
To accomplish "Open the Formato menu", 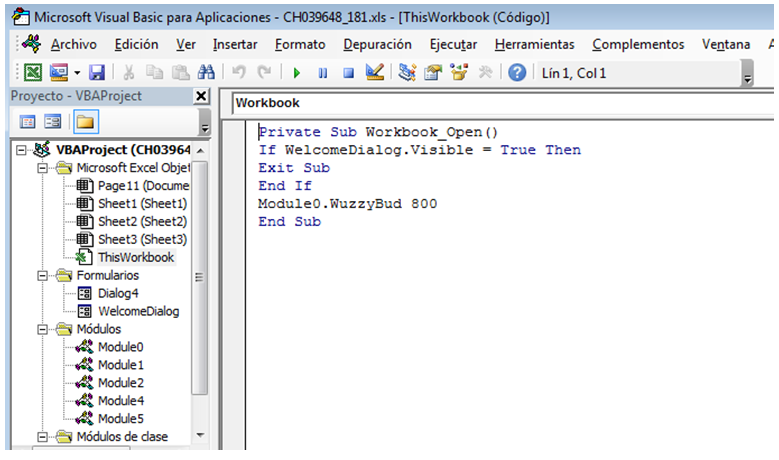I will [300, 44].
